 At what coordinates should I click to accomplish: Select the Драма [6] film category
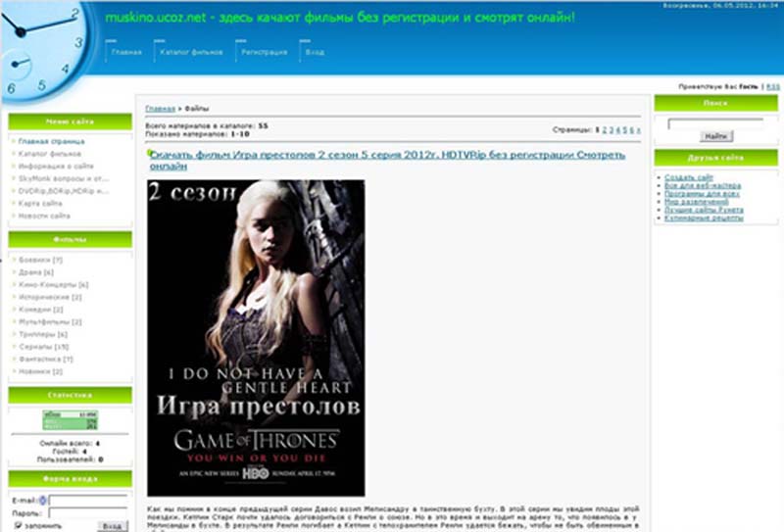(x=35, y=272)
